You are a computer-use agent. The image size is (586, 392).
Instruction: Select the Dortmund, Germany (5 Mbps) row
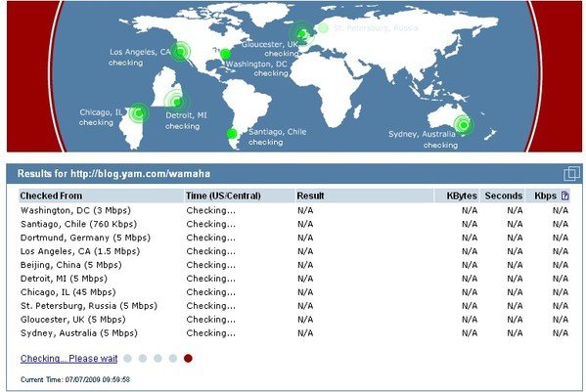(294, 238)
